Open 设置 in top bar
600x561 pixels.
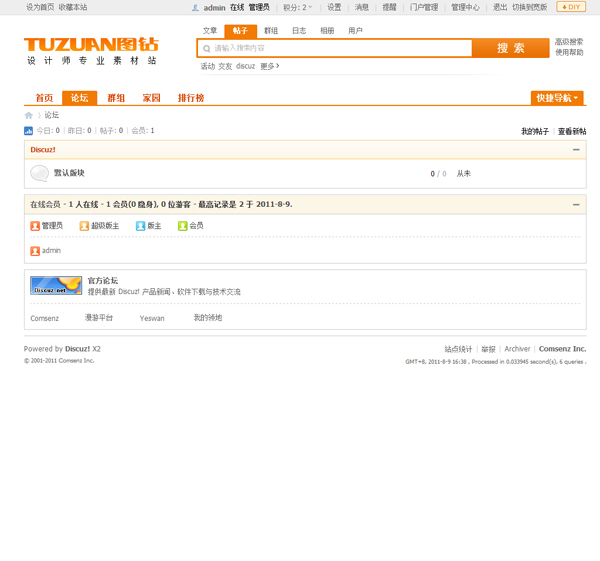click(x=334, y=7)
